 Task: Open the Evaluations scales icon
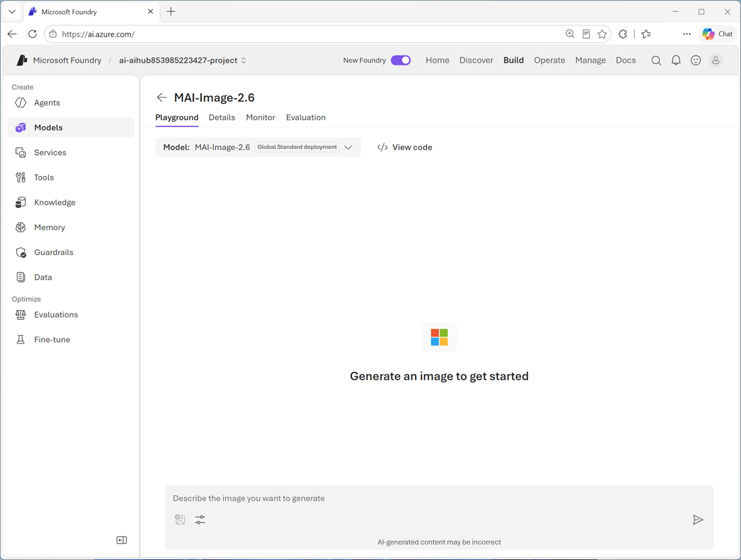click(x=21, y=315)
